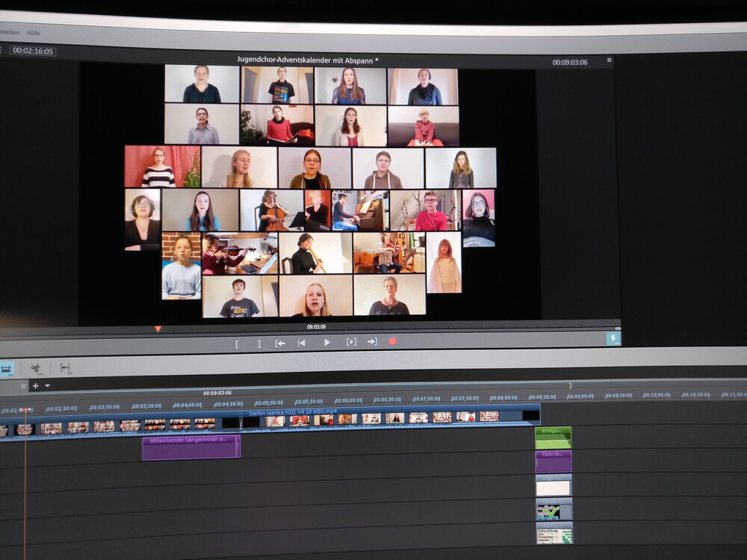The height and width of the screenshot is (560, 747).
Task: Click the scissors cut tool
Action: 36,368
